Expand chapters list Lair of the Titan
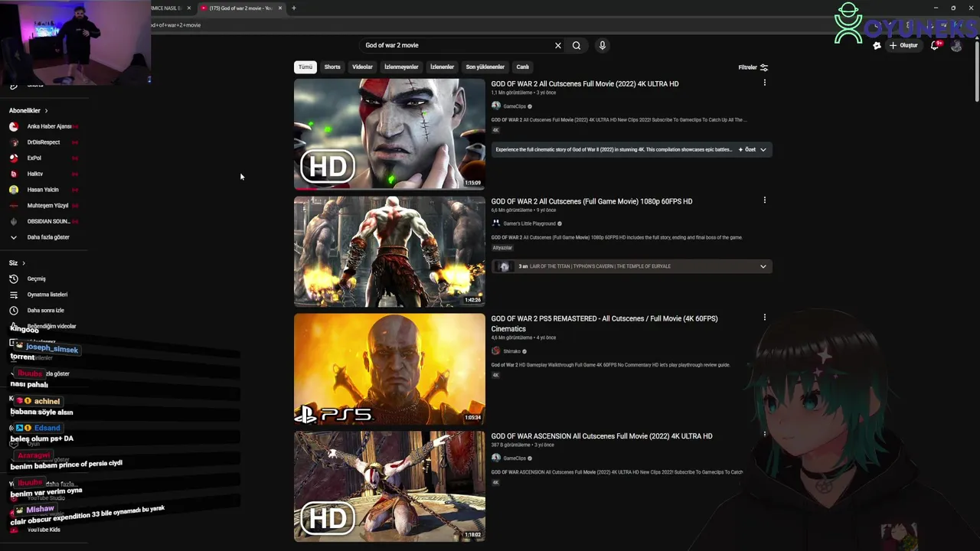This screenshot has width=980, height=551. point(763,266)
